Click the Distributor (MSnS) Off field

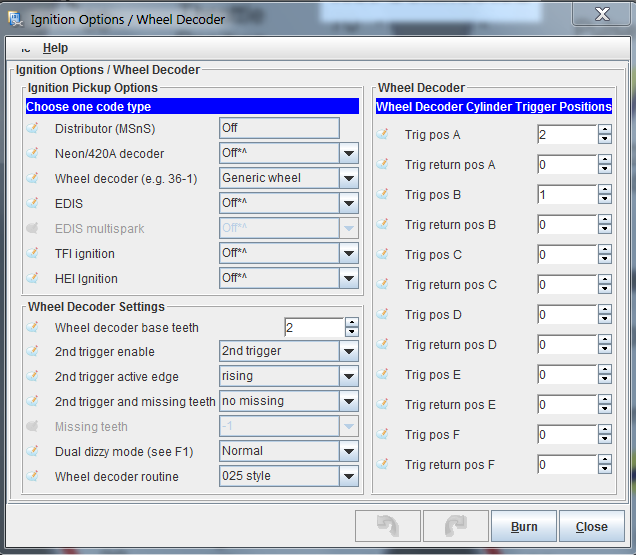(x=279, y=128)
